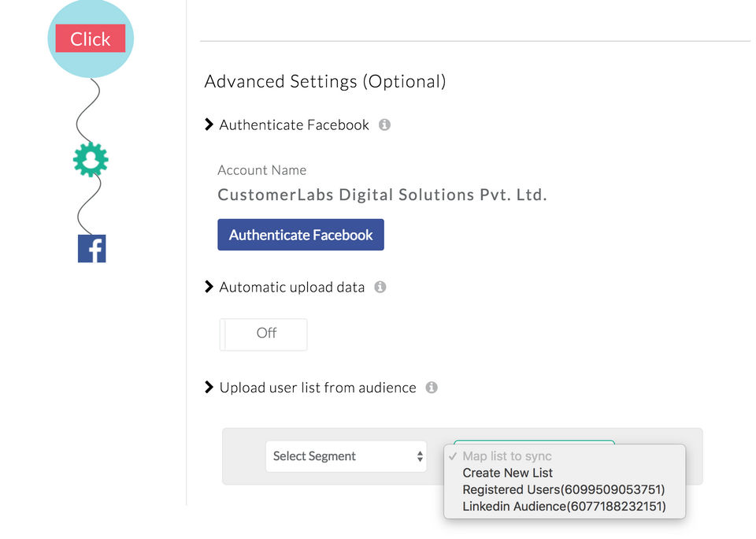Viewport: 756px width, 539px height.
Task: Open the green gear settings node
Action: (91, 160)
